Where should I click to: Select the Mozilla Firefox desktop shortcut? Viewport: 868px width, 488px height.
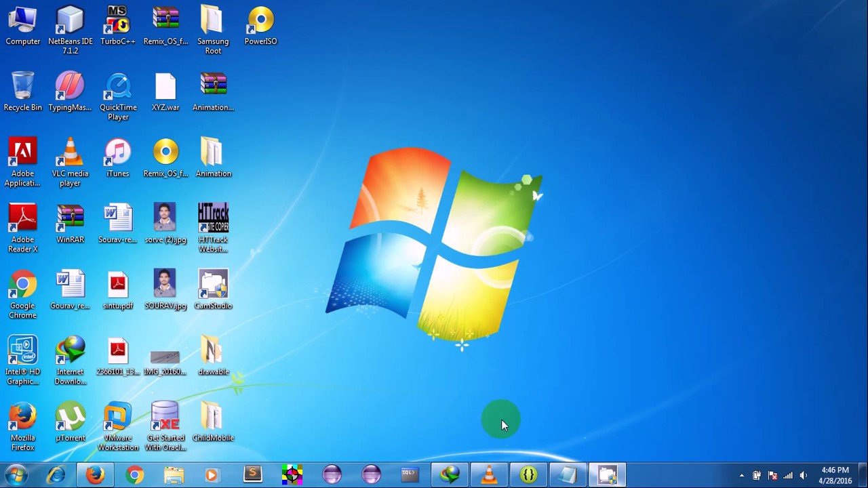[x=22, y=428]
